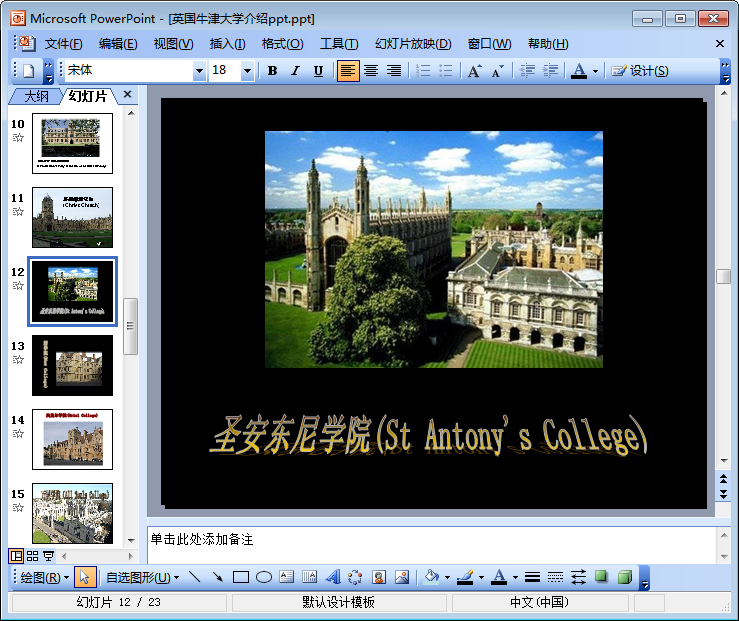This screenshot has width=739, height=621.
Task: Click the font color swatch in drawing toolbar
Action: click(x=499, y=577)
